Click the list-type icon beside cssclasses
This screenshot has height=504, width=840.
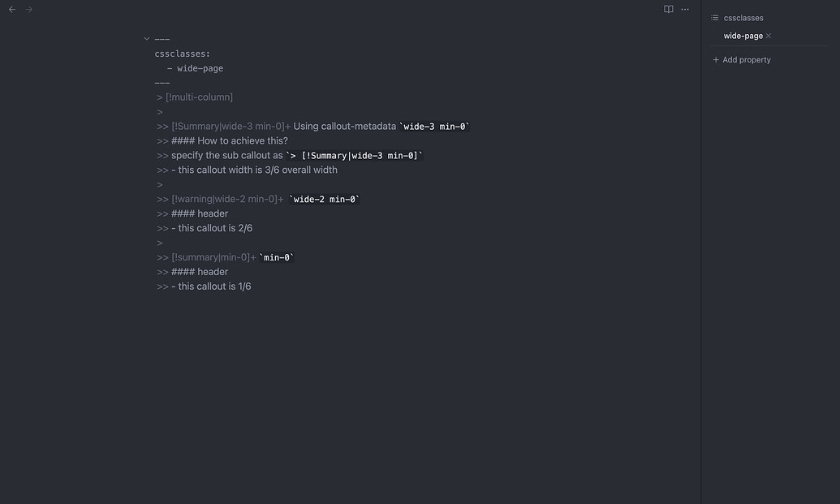point(713,17)
